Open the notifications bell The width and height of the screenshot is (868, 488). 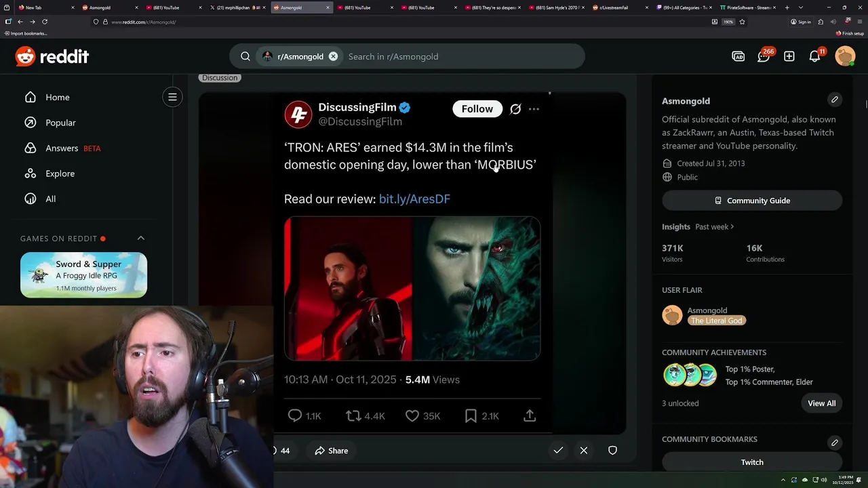tap(815, 56)
